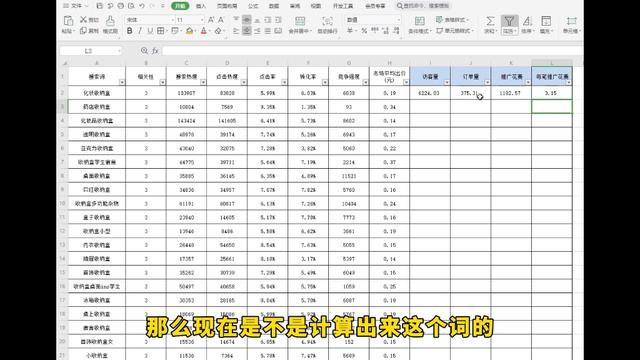Click the AutoSum sigma icon
This screenshot has width=640, height=360.
(490, 21)
